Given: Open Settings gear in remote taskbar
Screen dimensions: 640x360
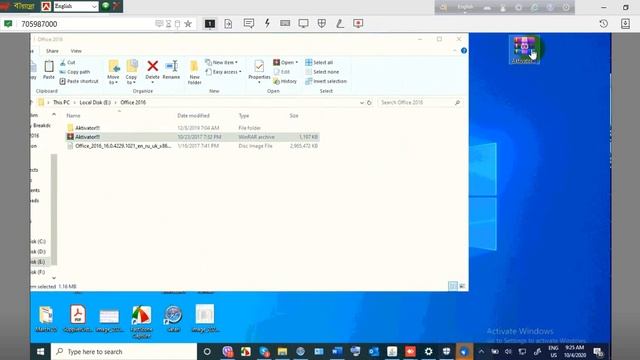Looking at the screenshot, I should [x=428, y=351].
